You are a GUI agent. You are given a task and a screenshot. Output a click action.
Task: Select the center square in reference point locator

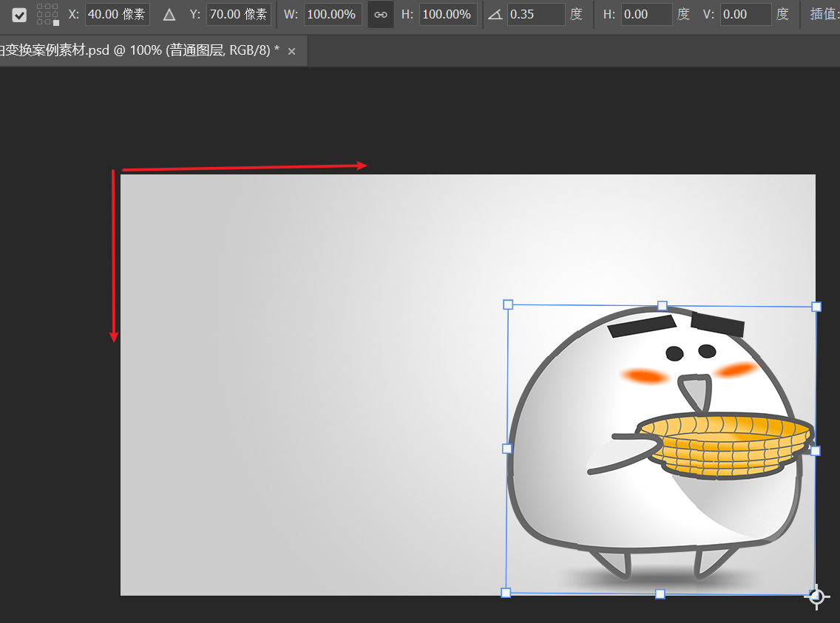(47, 14)
